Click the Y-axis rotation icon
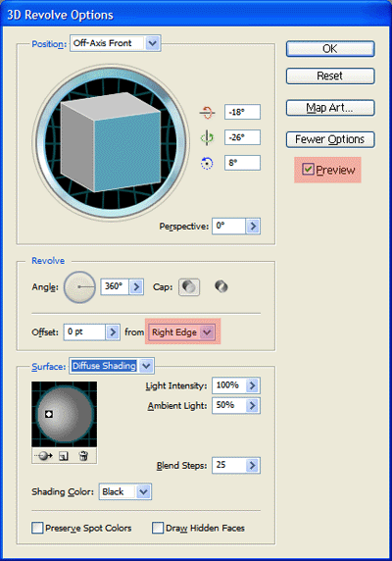This screenshot has height=561, width=392. [x=207, y=137]
